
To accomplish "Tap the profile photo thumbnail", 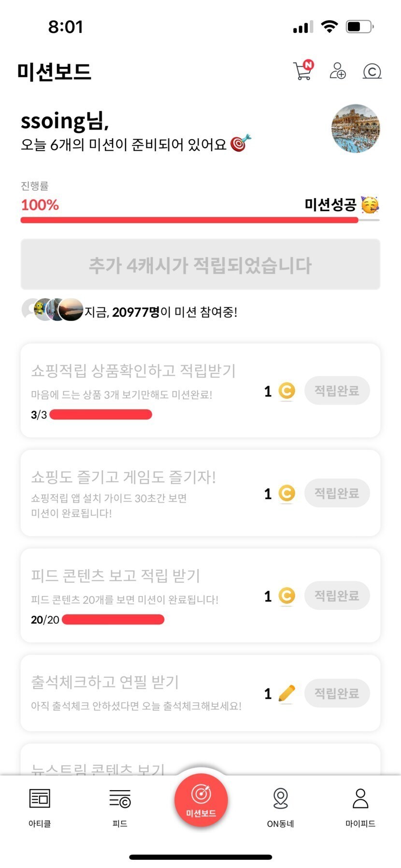I will point(356,129).
